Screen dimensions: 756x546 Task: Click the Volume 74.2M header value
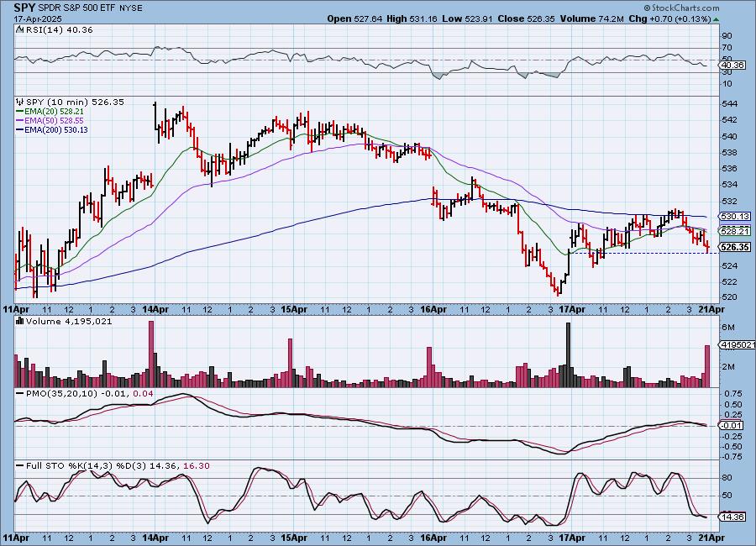[x=592, y=18]
